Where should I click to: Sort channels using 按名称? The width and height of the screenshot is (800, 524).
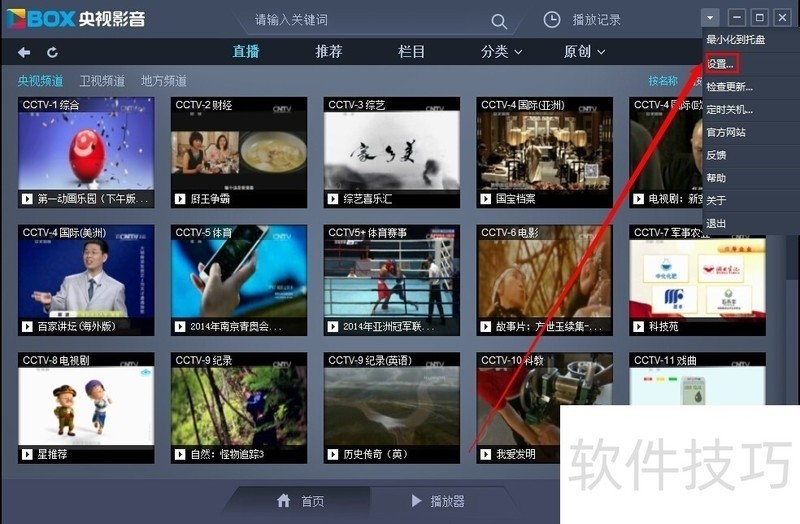pos(663,81)
